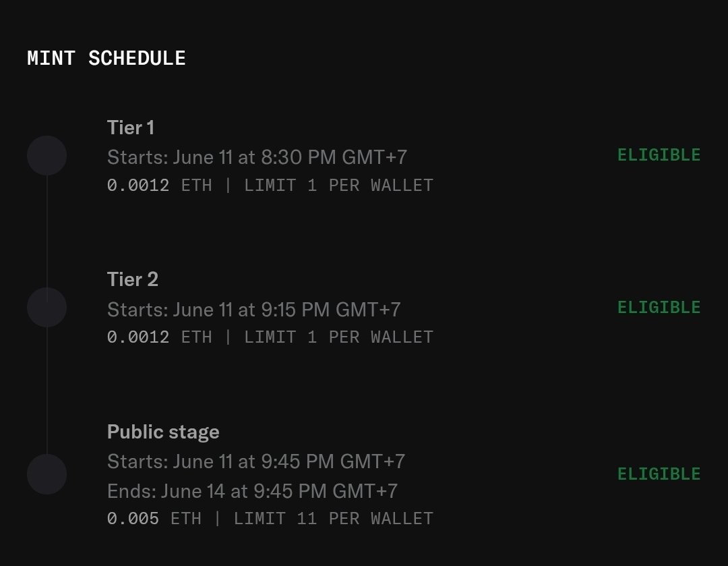Click the Public stage timeline circle marker
This screenshot has height=566, width=728.
tap(47, 474)
